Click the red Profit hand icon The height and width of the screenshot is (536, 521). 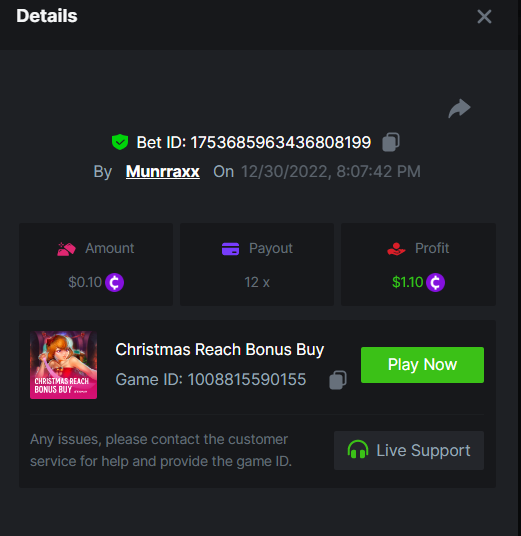pyautogui.click(x=396, y=249)
